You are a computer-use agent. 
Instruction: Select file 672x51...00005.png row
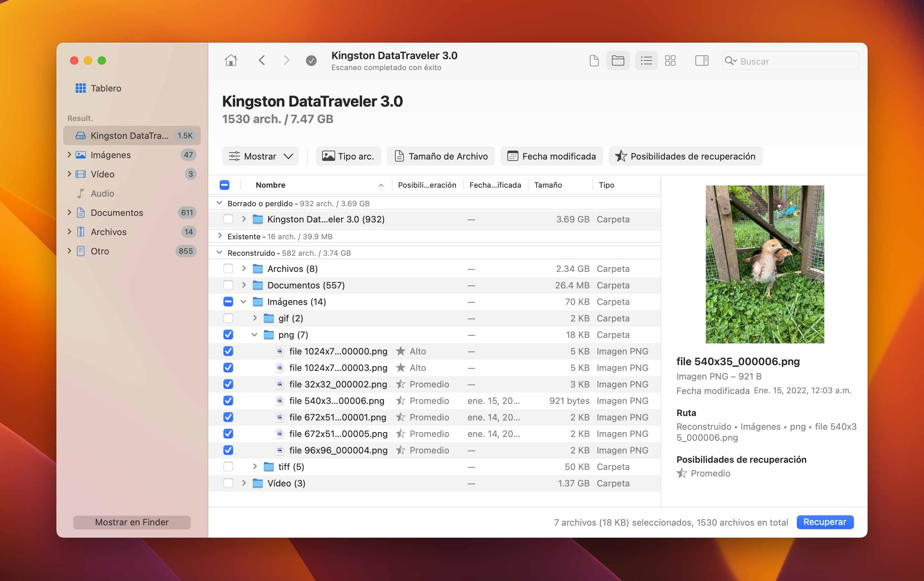(434, 434)
